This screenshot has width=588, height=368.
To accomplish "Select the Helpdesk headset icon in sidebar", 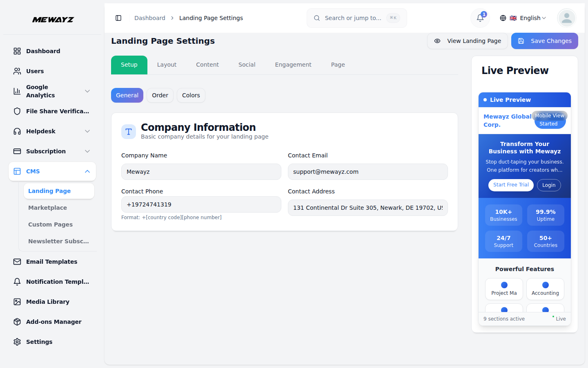I will pyautogui.click(x=17, y=131).
